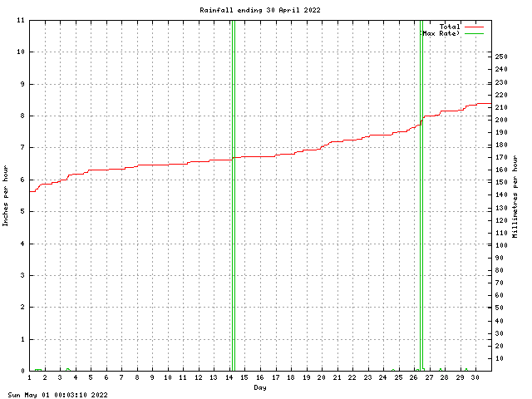Screen dimensions: 532x399
Task: Click the right axis value '140'
Action: click(x=501, y=195)
